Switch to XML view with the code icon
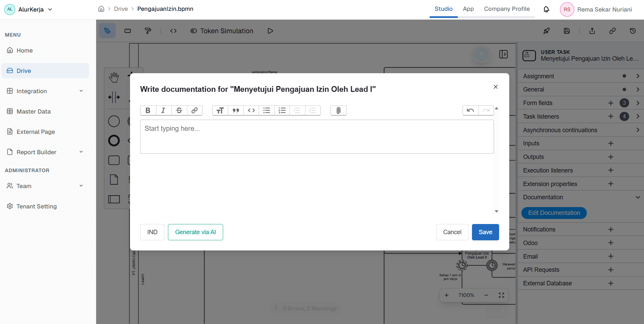Image resolution: width=644 pixels, height=324 pixels. pos(173,31)
